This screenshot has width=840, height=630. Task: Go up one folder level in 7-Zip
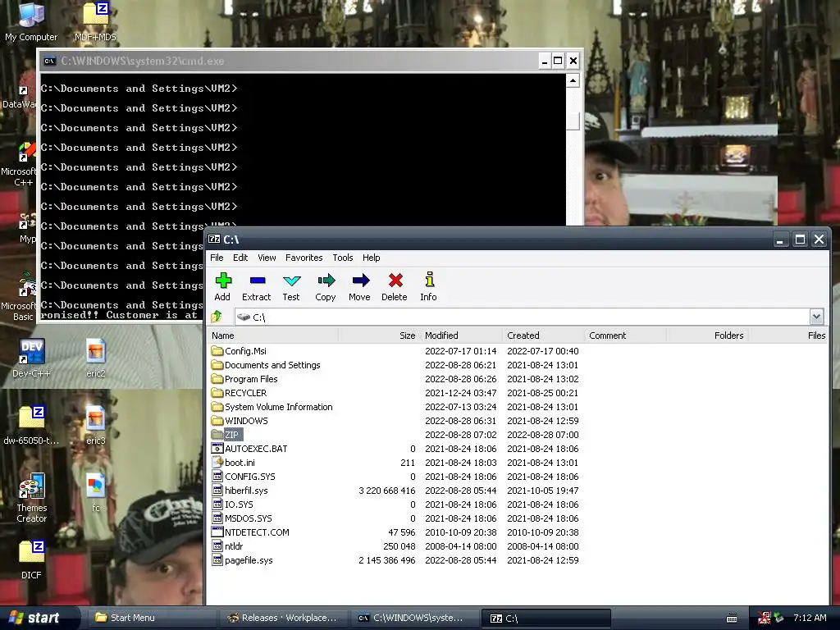pos(217,317)
